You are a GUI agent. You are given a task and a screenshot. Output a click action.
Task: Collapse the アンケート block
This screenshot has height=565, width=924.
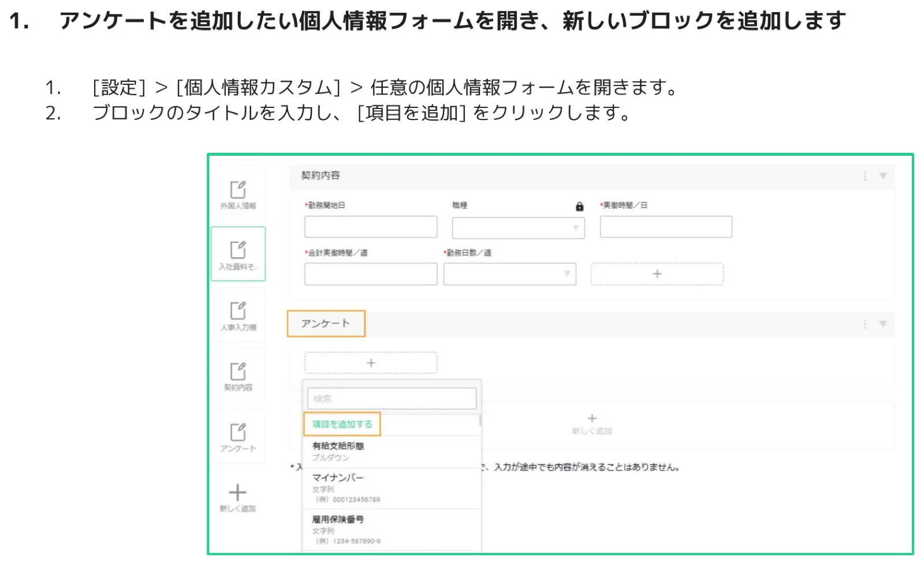coord(883,324)
